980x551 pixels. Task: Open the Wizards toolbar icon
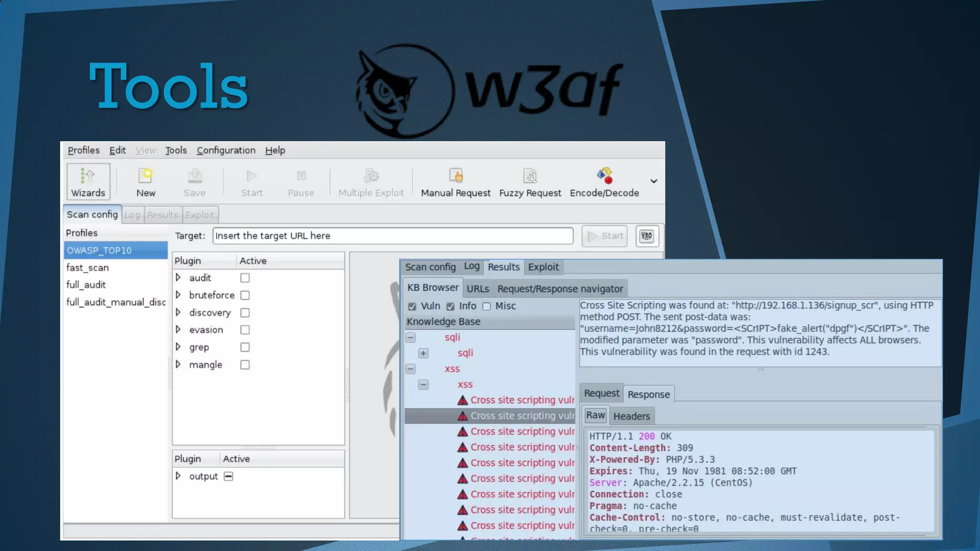tap(88, 182)
